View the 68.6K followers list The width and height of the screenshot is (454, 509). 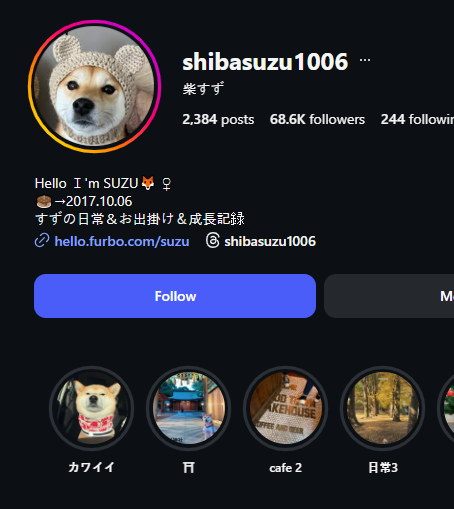tap(317, 119)
